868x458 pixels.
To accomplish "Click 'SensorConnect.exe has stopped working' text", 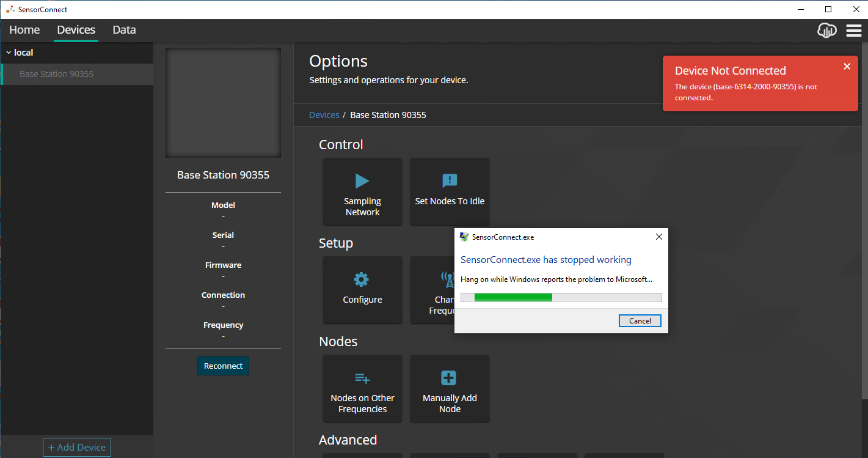I will click(546, 260).
